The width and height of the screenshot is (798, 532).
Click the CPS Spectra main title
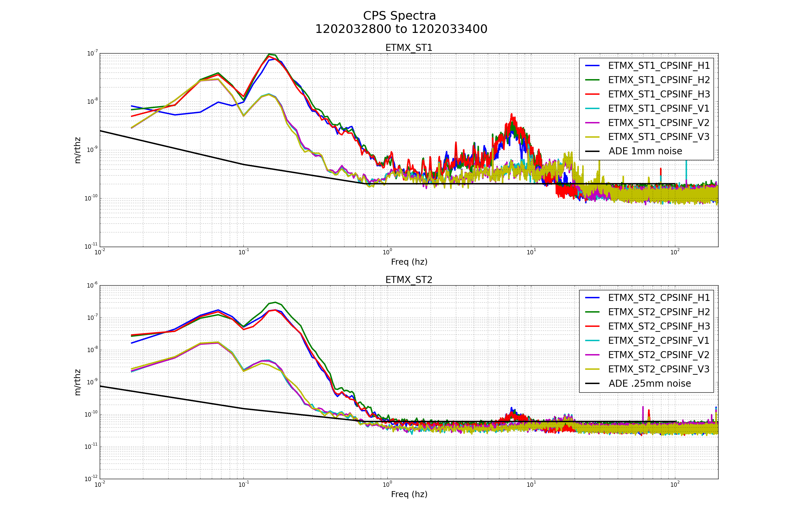pos(399,16)
